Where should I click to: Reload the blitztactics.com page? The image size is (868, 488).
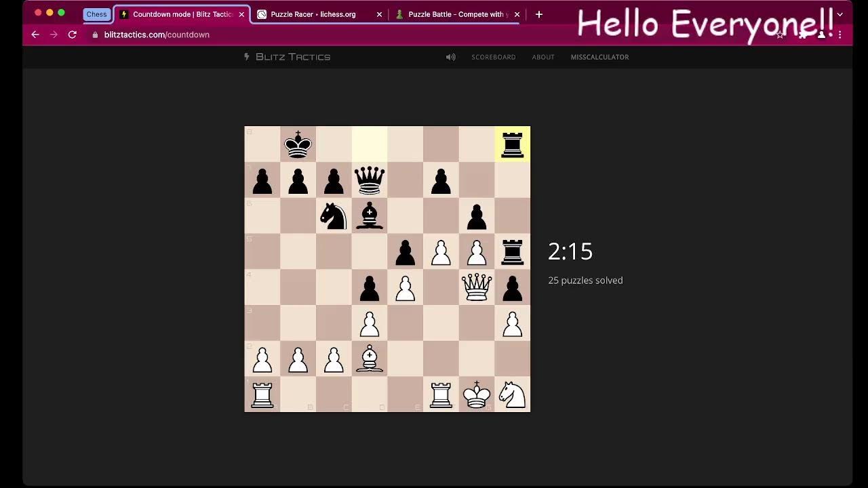click(73, 35)
